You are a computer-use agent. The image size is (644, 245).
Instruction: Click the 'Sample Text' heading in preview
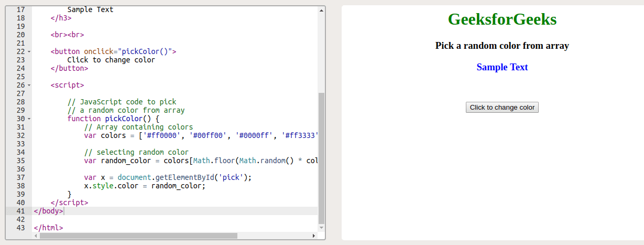coord(502,67)
